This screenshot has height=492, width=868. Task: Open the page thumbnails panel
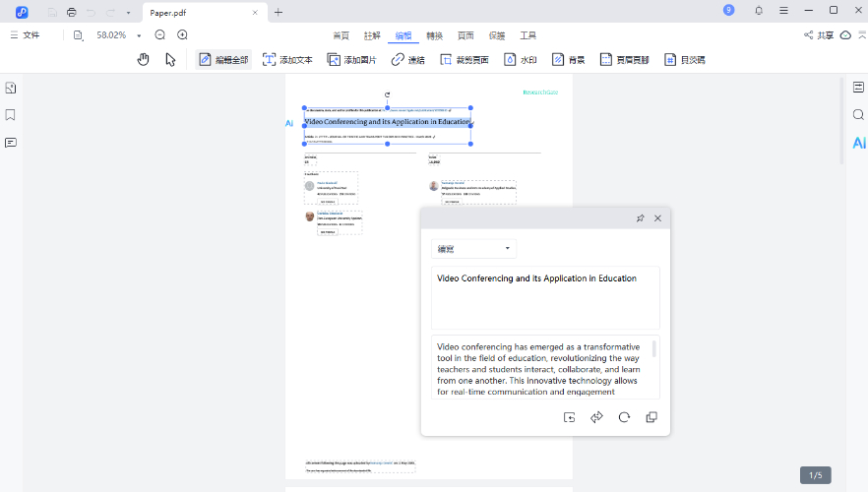[x=11, y=88]
